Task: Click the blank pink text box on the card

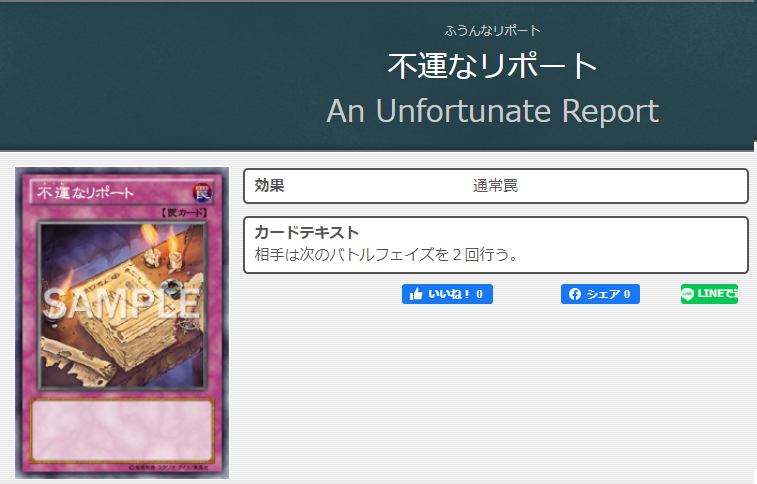Action: point(122,430)
